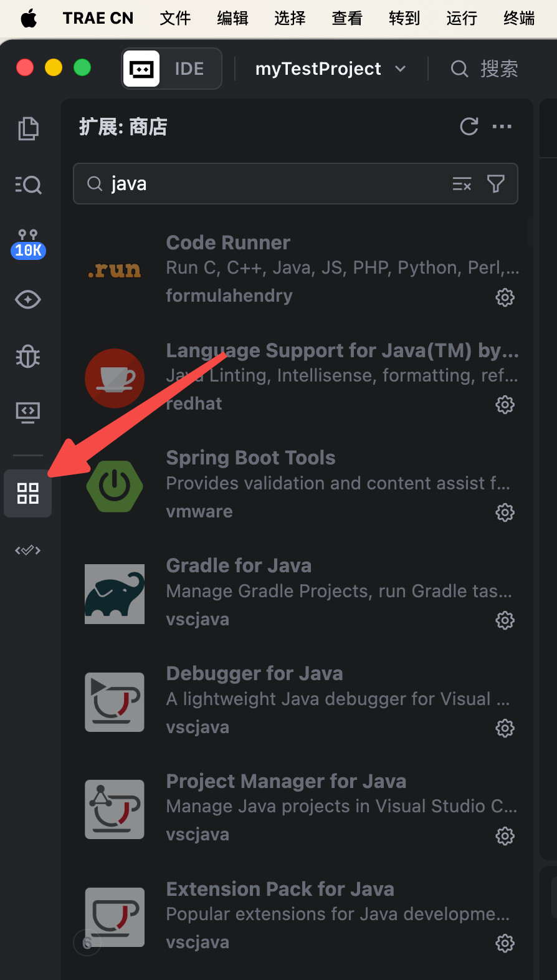Open the manage gear for Code Runner

click(x=505, y=297)
